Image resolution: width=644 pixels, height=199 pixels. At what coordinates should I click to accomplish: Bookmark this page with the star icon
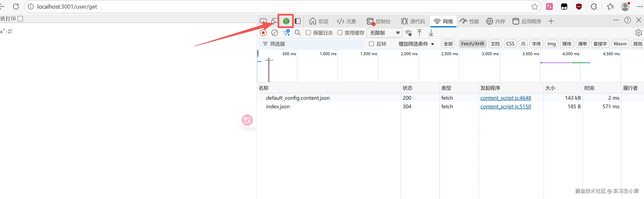[534, 7]
